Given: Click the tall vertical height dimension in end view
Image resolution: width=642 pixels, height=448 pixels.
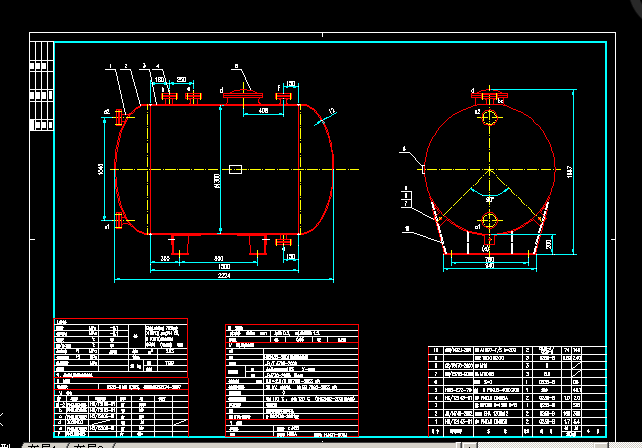Looking at the screenshot, I should (570, 172).
